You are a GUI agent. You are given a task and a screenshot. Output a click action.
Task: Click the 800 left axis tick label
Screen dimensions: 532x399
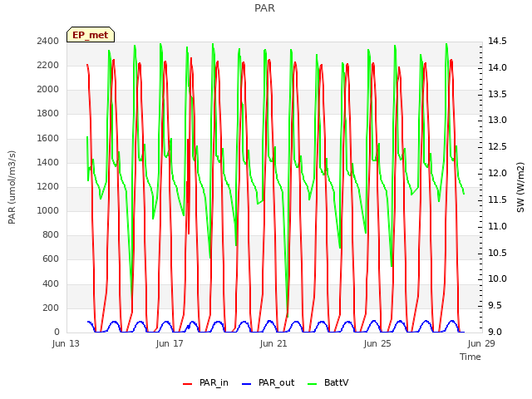[51, 234]
